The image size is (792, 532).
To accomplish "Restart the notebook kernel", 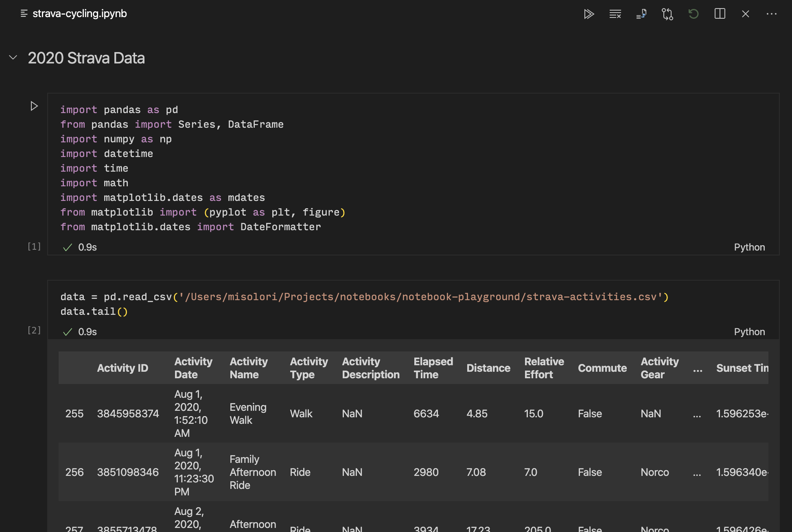I will pyautogui.click(x=694, y=14).
